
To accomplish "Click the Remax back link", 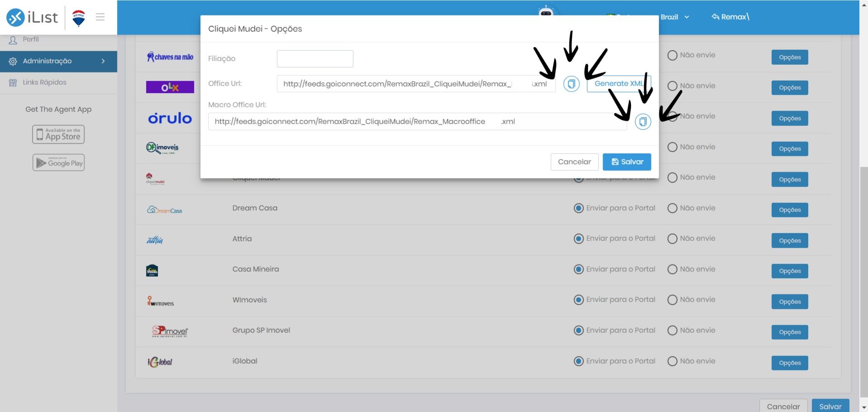I will tap(730, 17).
